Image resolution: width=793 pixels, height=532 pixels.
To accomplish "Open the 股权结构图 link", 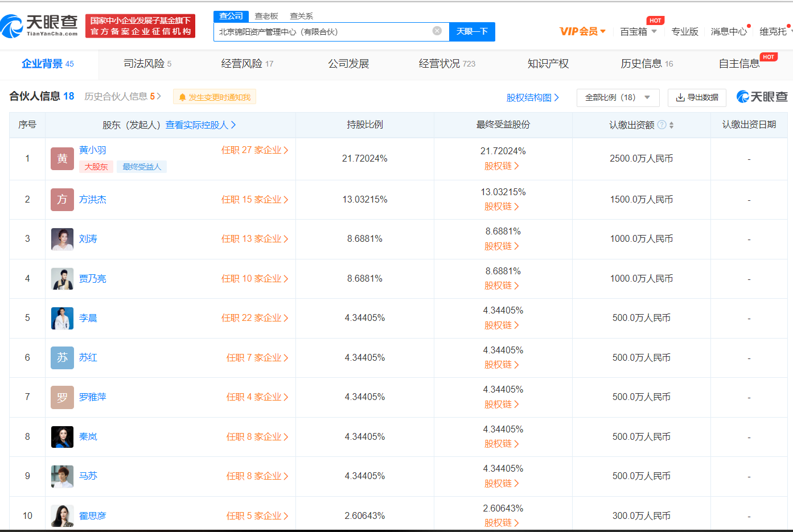I will coord(532,97).
